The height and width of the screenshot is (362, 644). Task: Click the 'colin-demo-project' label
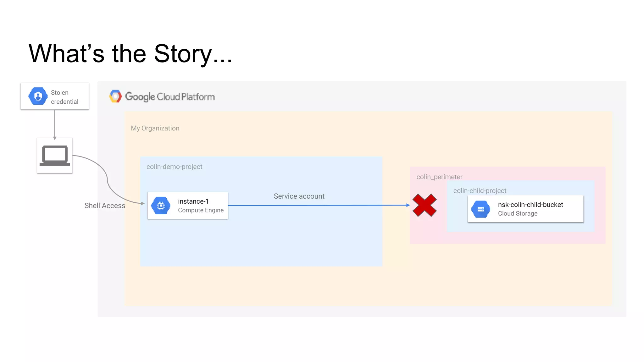coord(174,167)
